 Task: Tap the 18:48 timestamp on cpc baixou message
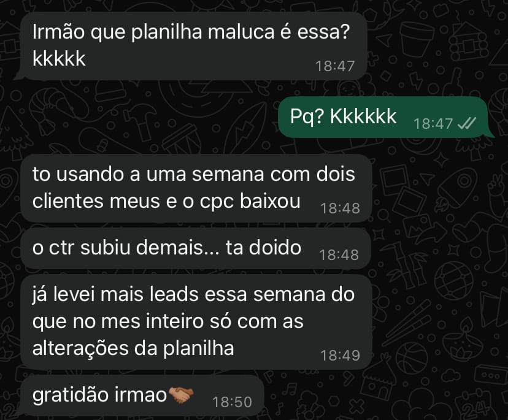[x=340, y=208]
